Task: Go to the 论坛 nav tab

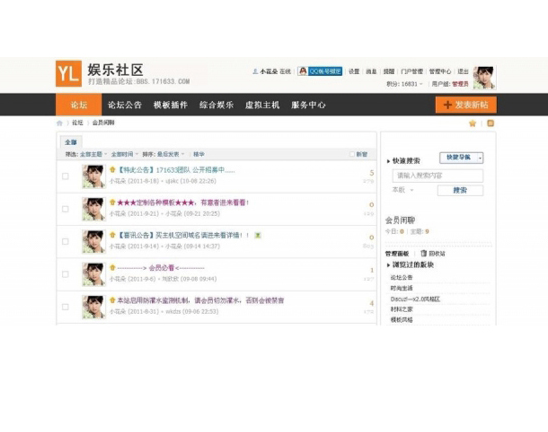Action: 79,105
